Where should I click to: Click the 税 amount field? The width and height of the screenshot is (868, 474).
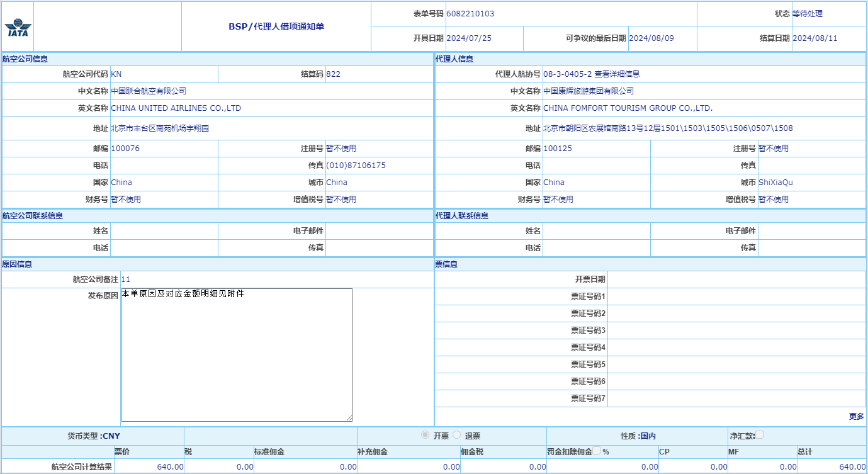coord(219,467)
